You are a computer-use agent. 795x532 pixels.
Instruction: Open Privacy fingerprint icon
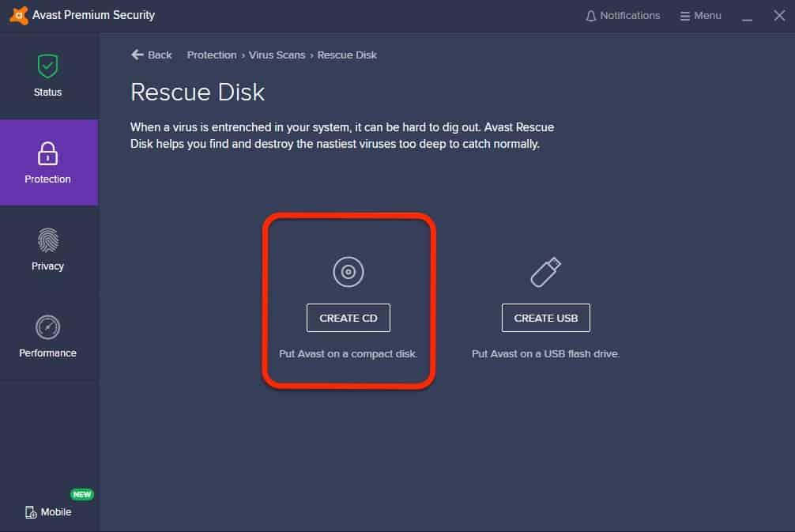click(47, 240)
